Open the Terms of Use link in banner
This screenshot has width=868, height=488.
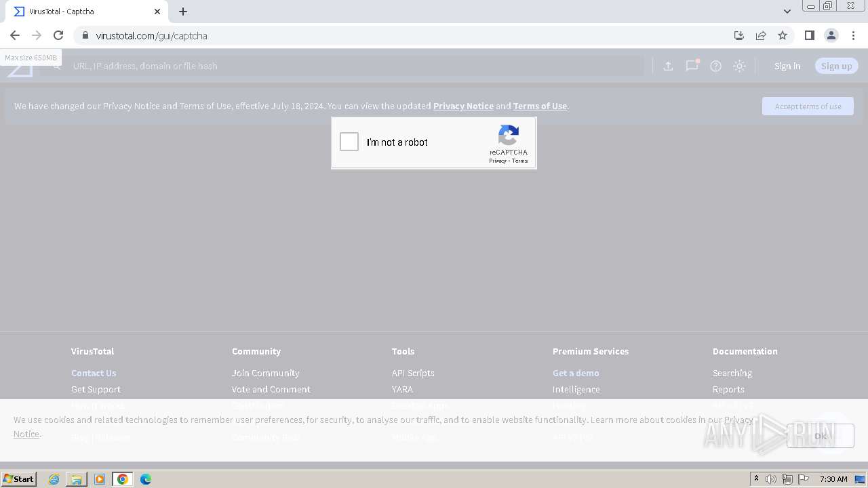(540, 106)
